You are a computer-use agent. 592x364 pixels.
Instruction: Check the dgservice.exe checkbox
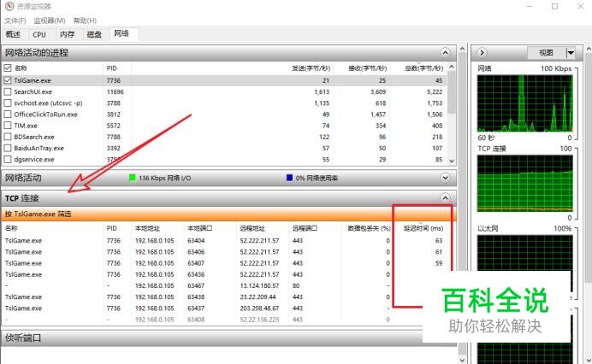(x=7, y=160)
